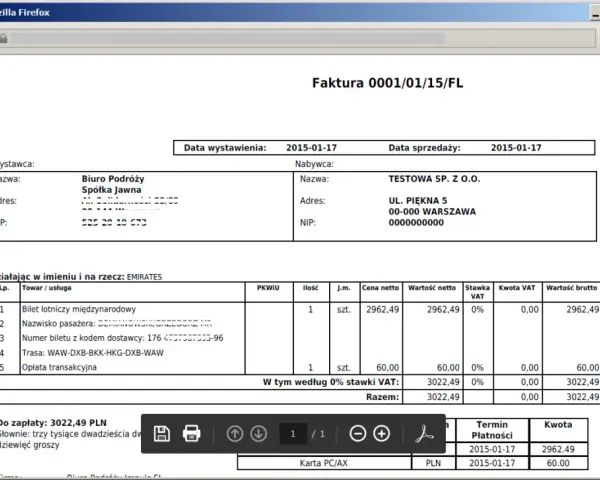Click route WAW-DXB-BKK-HKG-DXB-WAW
Screen dimensions: 600x480
tap(105, 353)
